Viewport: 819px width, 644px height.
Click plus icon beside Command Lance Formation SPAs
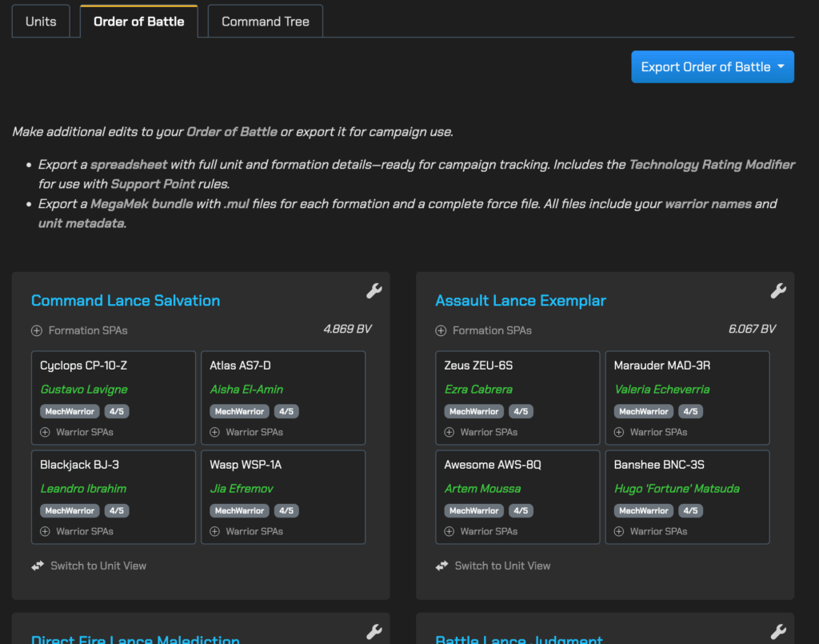[x=37, y=330]
